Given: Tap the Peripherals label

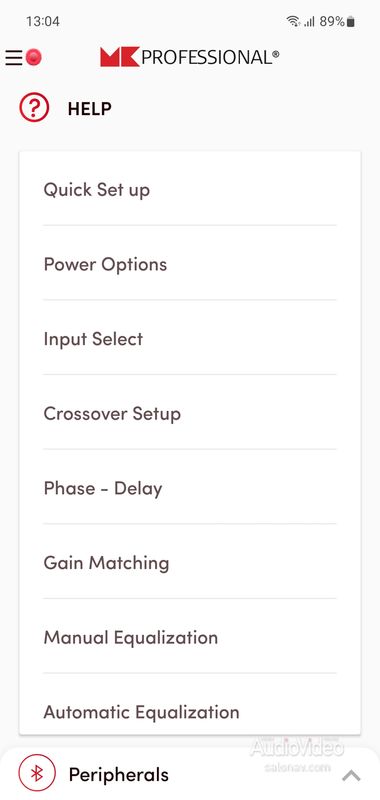Looking at the screenshot, I should 118,774.
